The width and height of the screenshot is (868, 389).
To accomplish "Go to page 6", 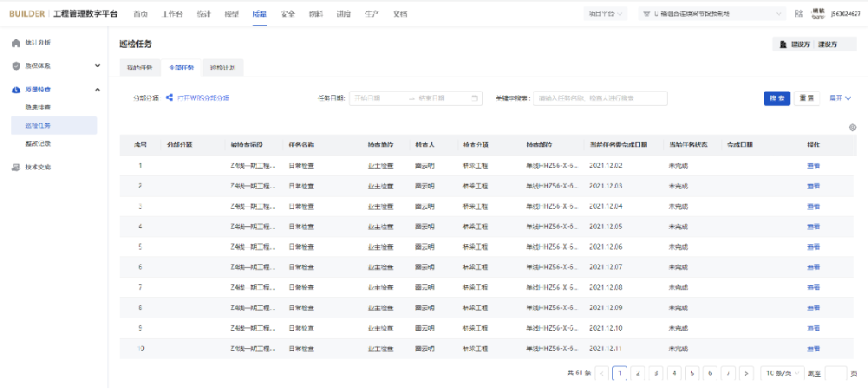I will pyautogui.click(x=710, y=373).
